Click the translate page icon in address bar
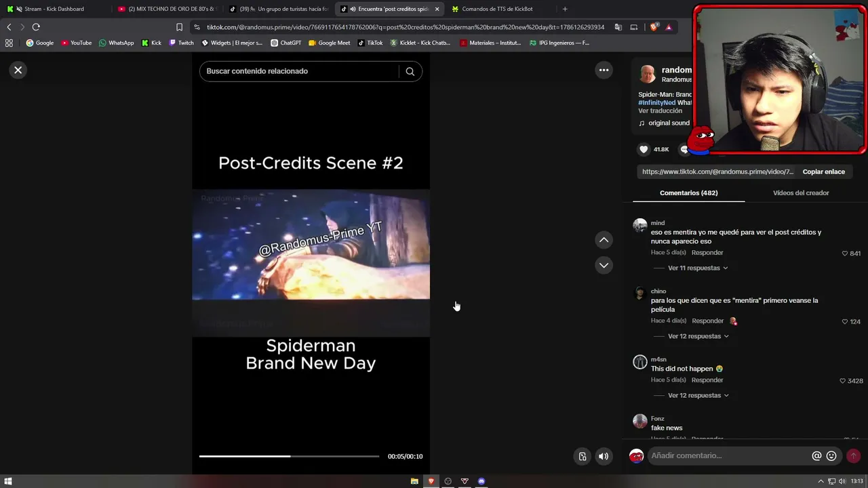This screenshot has height=488, width=868. pyautogui.click(x=618, y=27)
